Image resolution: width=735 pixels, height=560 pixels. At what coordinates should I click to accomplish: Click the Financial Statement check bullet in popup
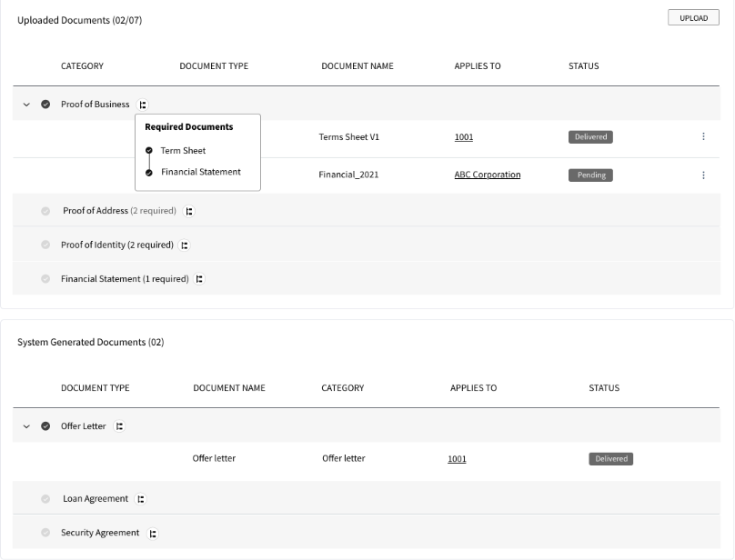[x=149, y=173]
